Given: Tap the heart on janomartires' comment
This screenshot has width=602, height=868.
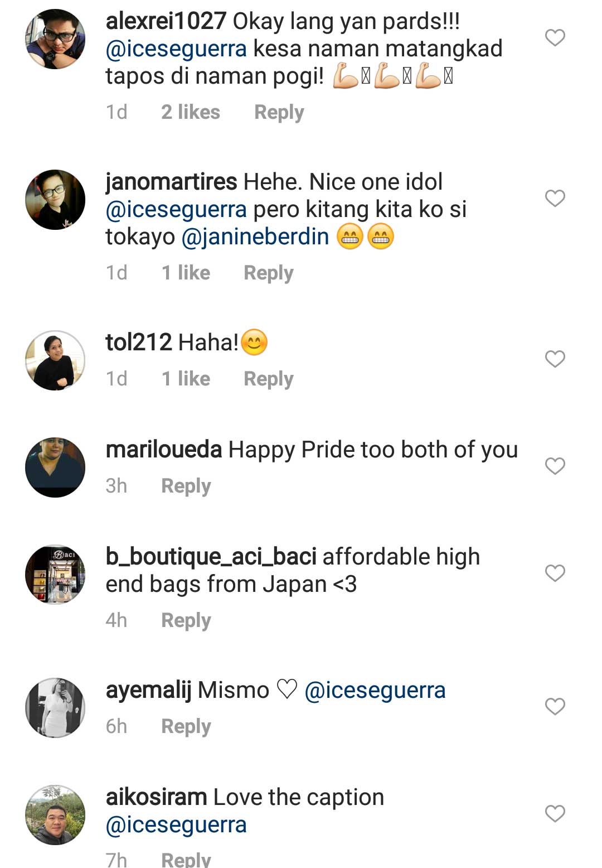Looking at the screenshot, I should coord(555,199).
